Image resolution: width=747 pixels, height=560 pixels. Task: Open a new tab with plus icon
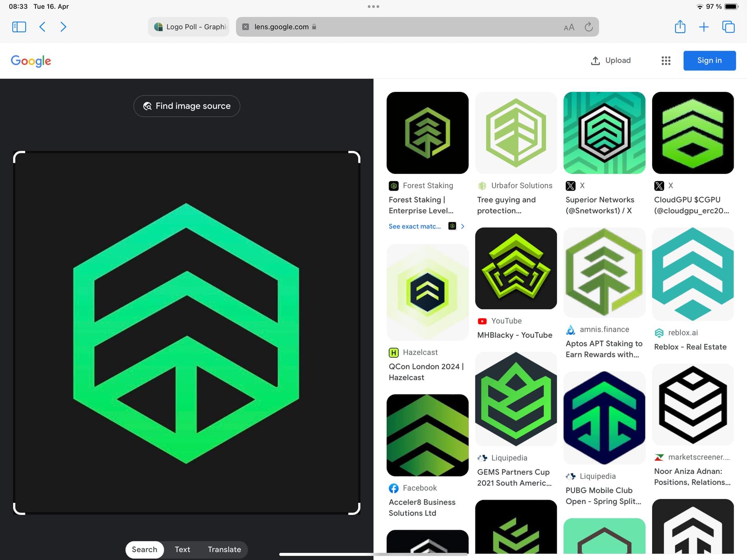point(703,27)
